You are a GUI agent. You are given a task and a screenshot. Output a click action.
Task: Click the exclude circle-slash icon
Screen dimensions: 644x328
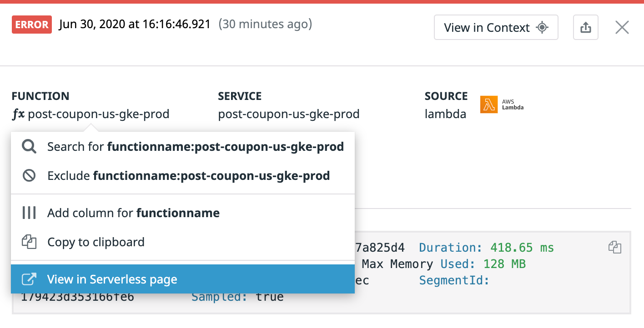click(29, 176)
